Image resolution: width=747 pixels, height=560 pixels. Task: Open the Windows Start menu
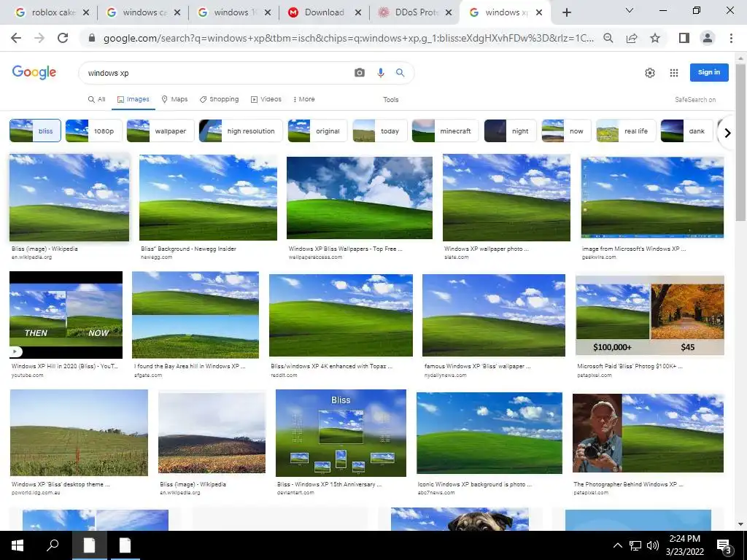coord(18,545)
